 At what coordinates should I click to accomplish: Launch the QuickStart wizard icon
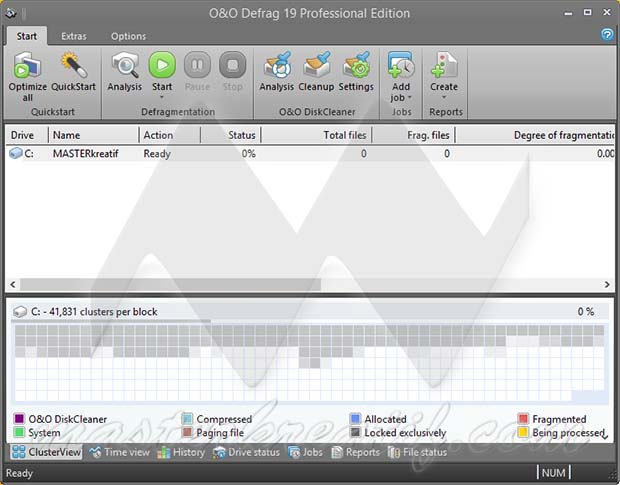74,65
